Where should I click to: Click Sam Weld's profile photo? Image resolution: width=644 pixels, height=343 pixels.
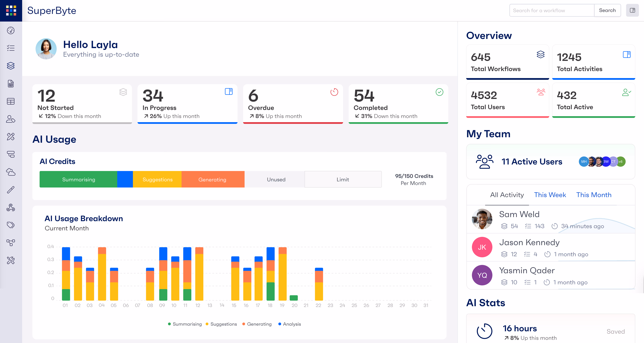(x=482, y=219)
